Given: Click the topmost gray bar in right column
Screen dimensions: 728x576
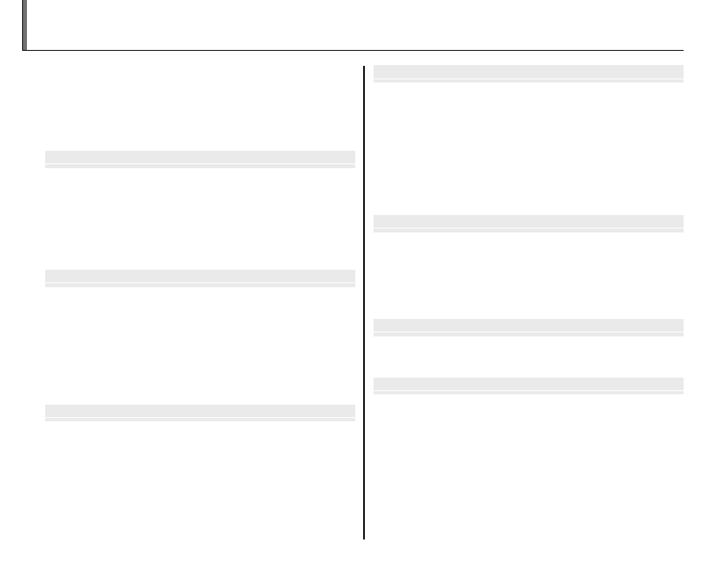Looking at the screenshot, I should (528, 72).
